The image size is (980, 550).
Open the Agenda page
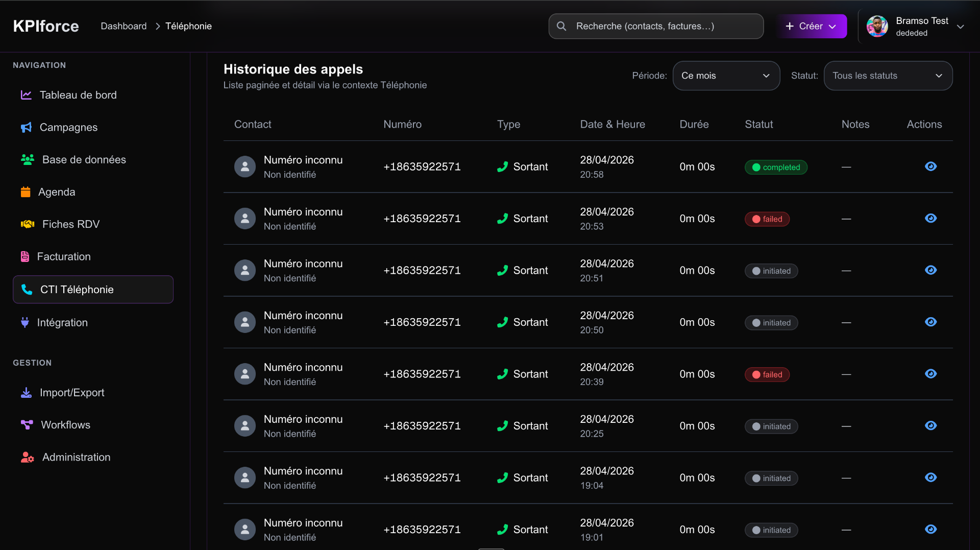tap(57, 192)
